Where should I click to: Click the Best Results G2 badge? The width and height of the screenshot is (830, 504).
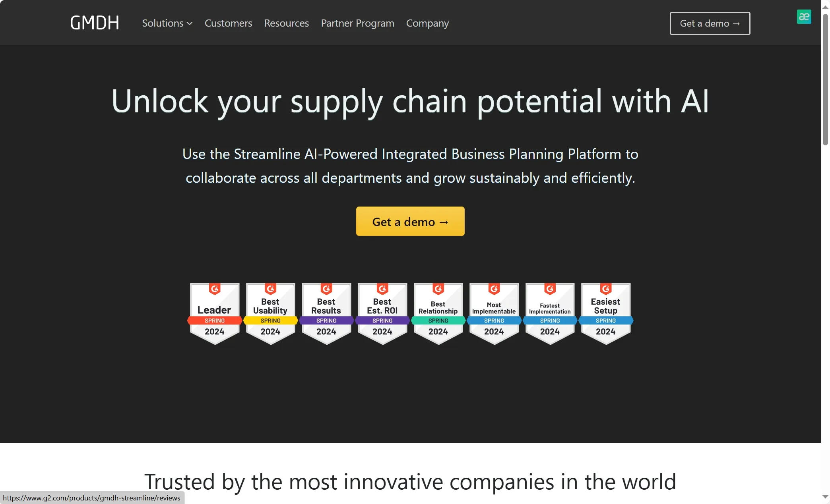pyautogui.click(x=326, y=313)
